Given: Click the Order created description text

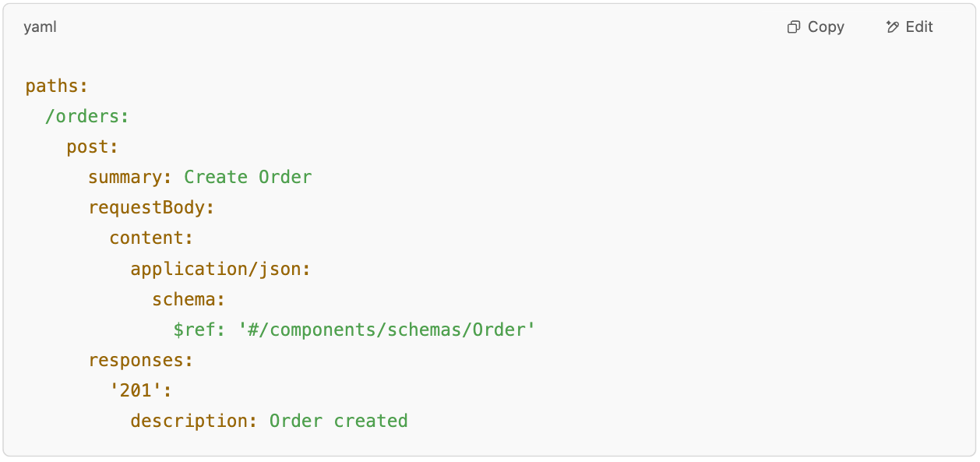Looking at the screenshot, I should (x=339, y=421).
